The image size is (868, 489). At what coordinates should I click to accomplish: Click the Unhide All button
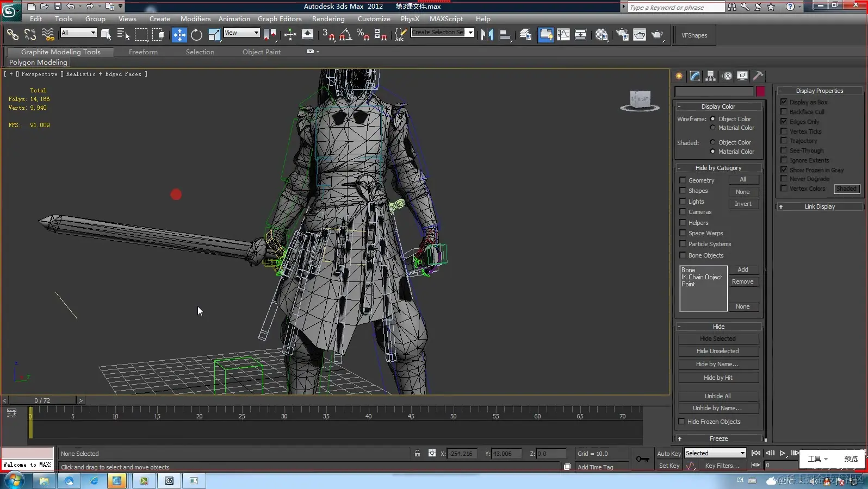tap(717, 396)
